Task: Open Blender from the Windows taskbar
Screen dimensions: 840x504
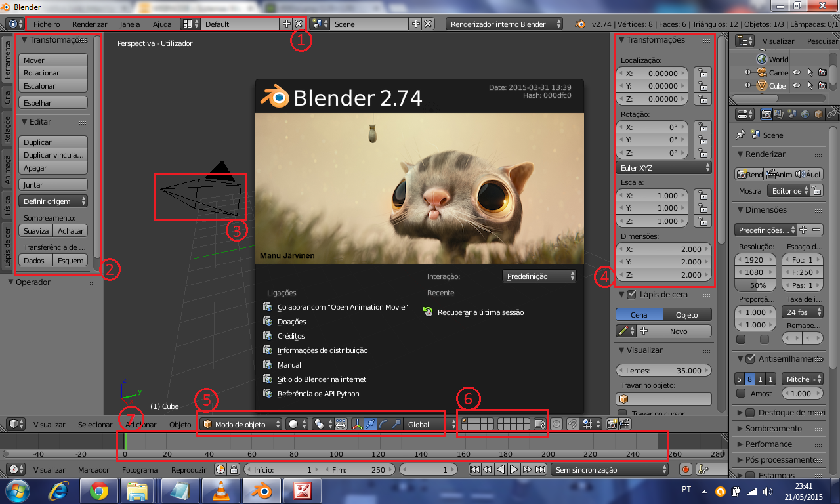Action: (x=261, y=490)
